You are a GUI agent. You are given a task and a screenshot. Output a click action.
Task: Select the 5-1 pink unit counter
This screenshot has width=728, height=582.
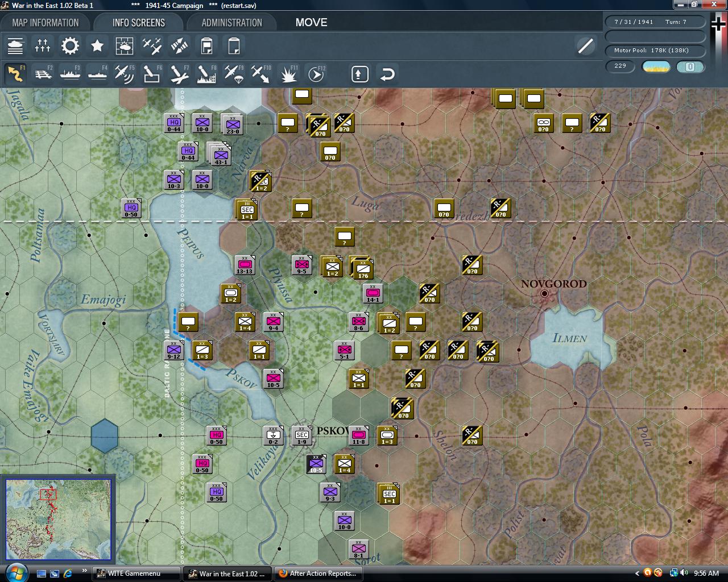(x=344, y=350)
